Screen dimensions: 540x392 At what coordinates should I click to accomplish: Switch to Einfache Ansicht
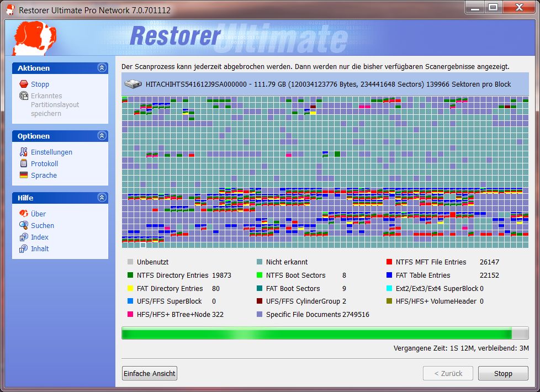(x=150, y=373)
